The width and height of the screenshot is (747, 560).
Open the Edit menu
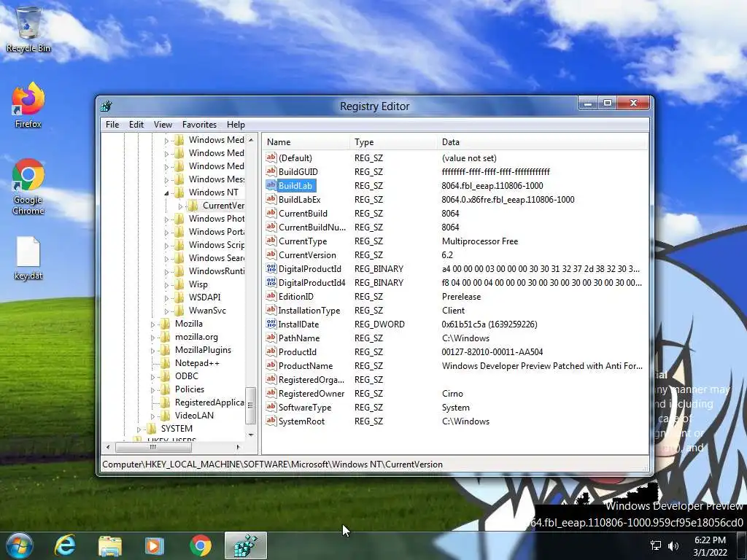tap(136, 124)
